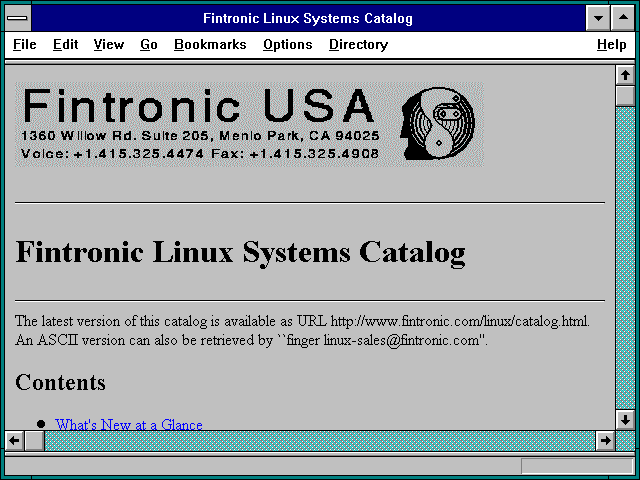Click the Contents heading
This screenshot has height=480, width=640.
[x=60, y=383]
